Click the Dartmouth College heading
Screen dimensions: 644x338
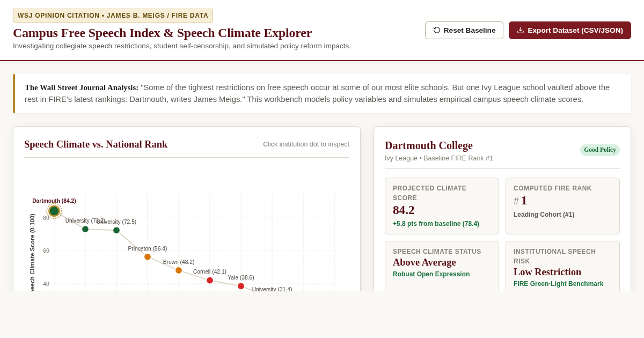[x=429, y=145]
